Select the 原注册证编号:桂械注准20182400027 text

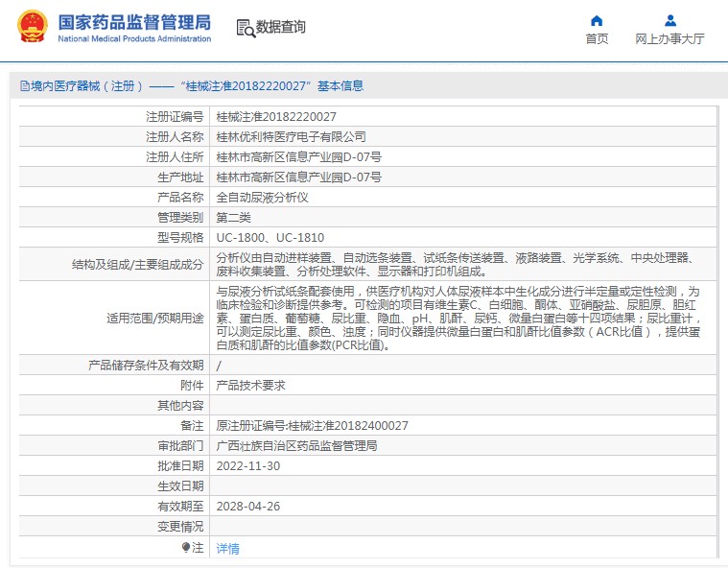click(312, 425)
